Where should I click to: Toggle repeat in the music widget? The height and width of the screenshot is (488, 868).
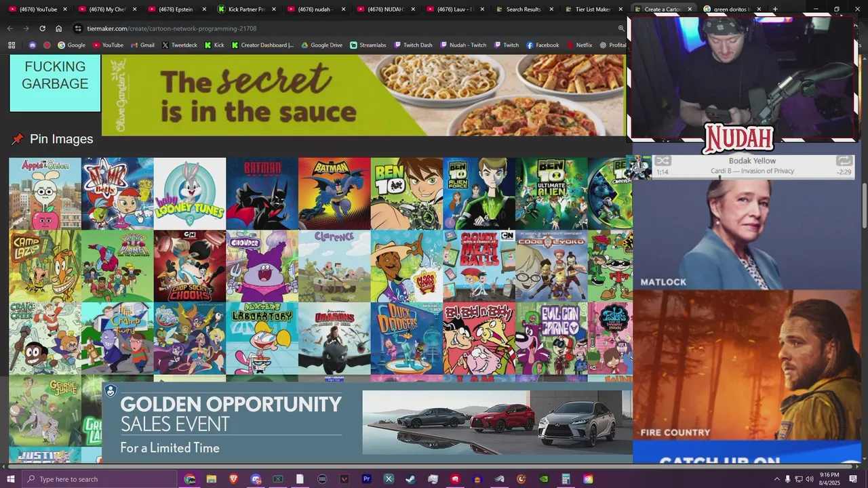click(844, 161)
